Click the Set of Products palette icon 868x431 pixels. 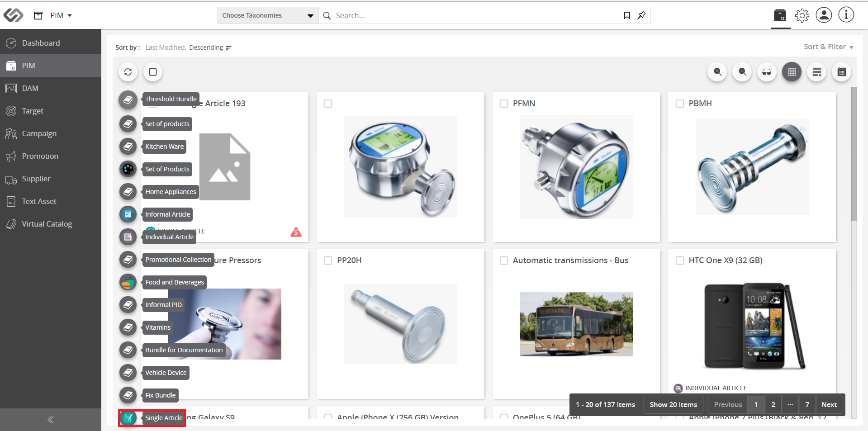pos(128,169)
